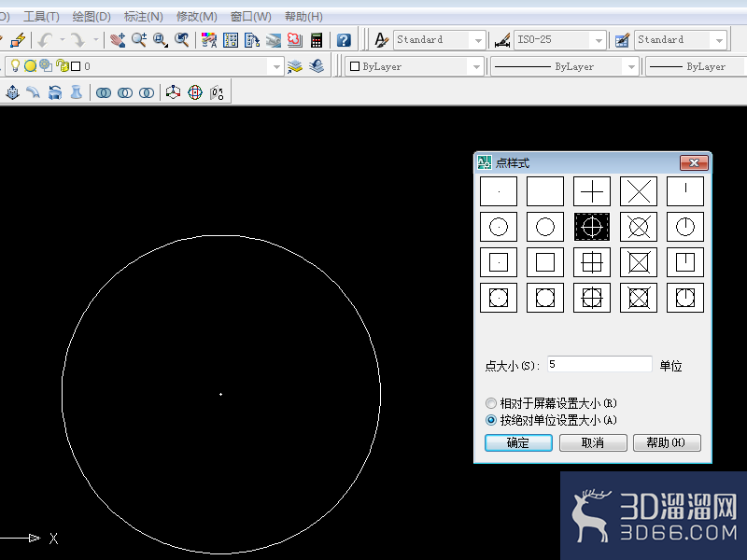
Task: Select 'Set size relative to screen' radio
Action: click(491, 404)
